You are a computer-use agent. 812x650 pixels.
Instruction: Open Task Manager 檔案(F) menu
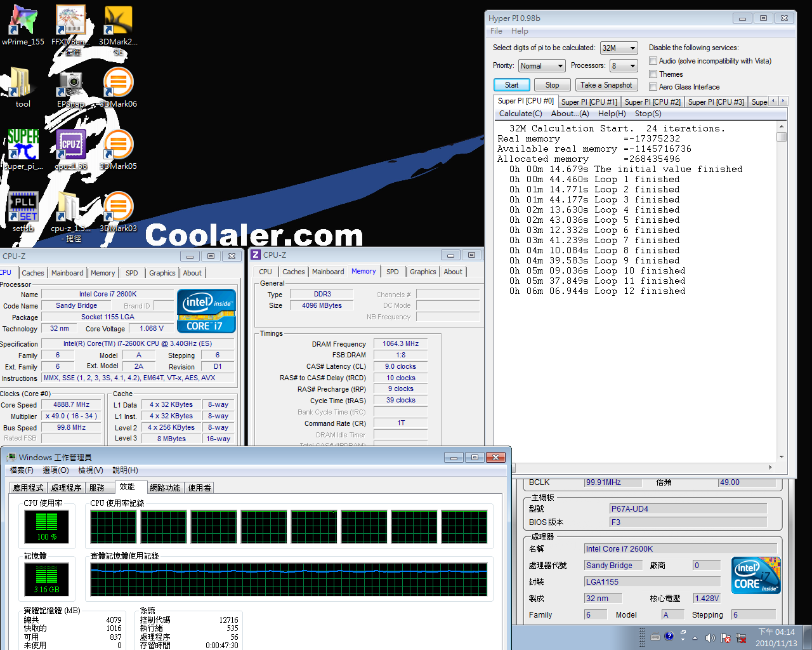coord(22,470)
